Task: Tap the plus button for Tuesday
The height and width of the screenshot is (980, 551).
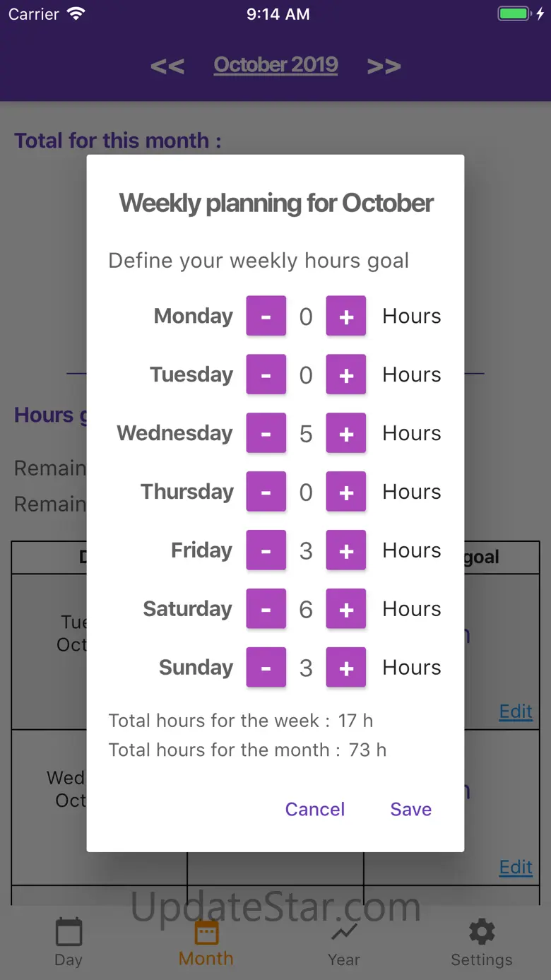Action: click(x=346, y=374)
